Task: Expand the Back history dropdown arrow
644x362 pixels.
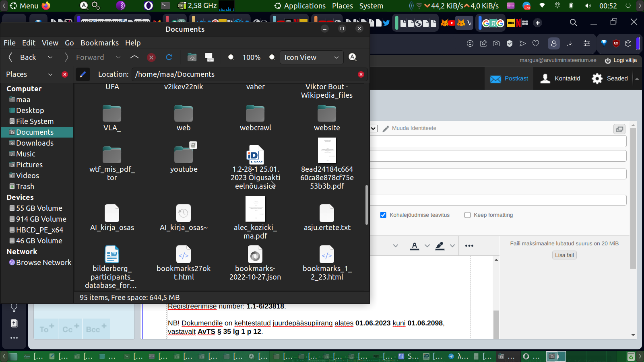Action: pos(50,58)
